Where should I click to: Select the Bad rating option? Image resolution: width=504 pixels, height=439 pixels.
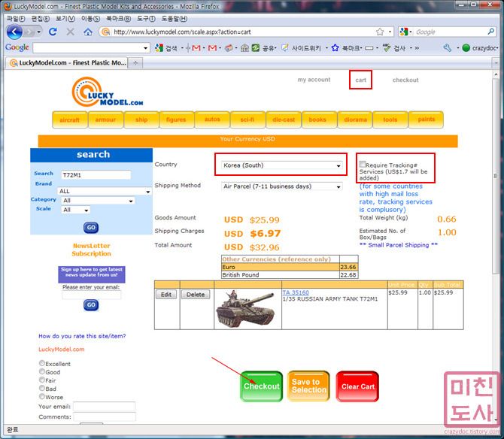point(42,389)
